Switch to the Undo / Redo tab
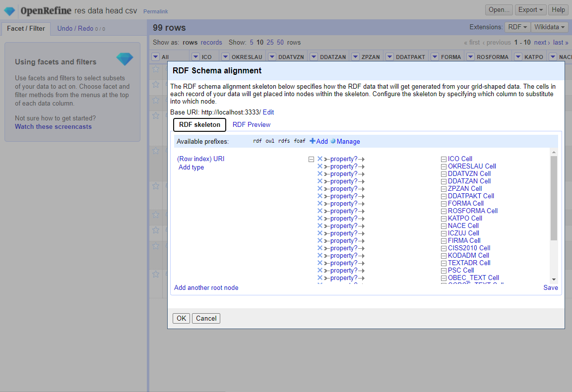The image size is (572, 392). tap(81, 28)
